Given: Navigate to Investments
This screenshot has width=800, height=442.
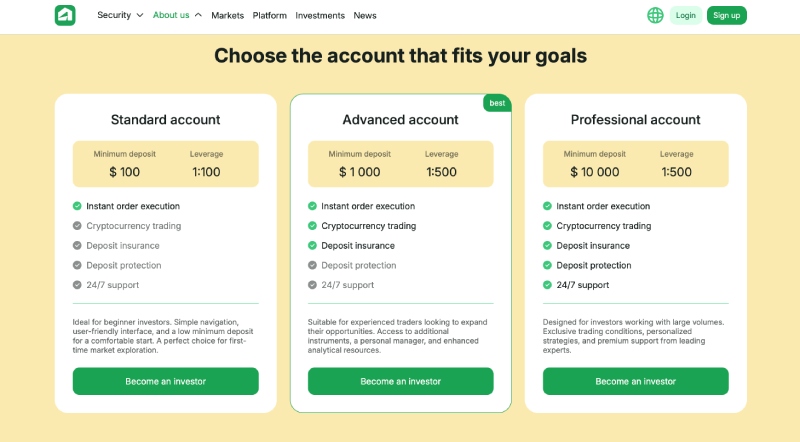Looking at the screenshot, I should 320,16.
